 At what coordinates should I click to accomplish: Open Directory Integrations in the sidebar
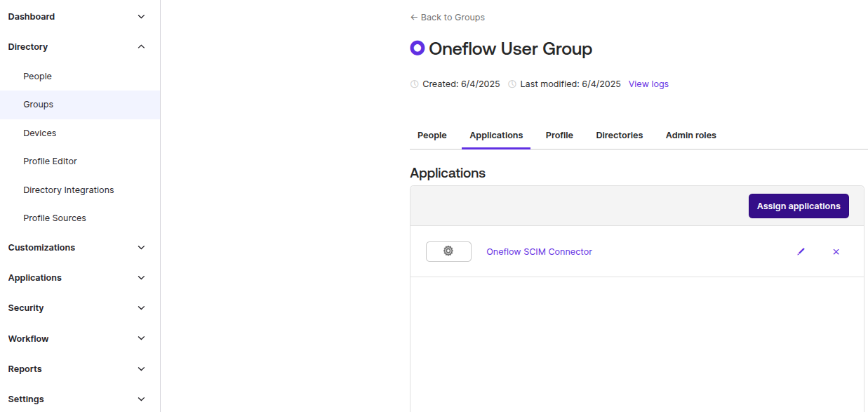click(68, 190)
